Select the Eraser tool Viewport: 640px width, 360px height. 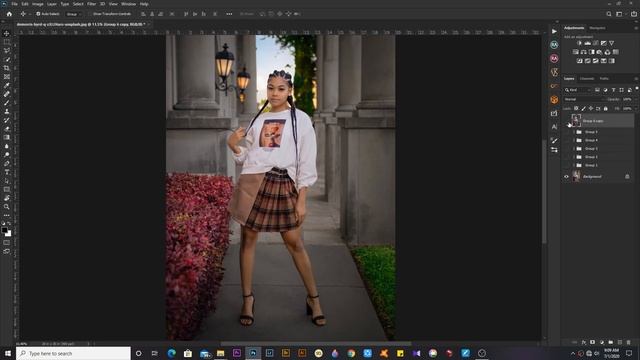pyautogui.click(x=7, y=129)
